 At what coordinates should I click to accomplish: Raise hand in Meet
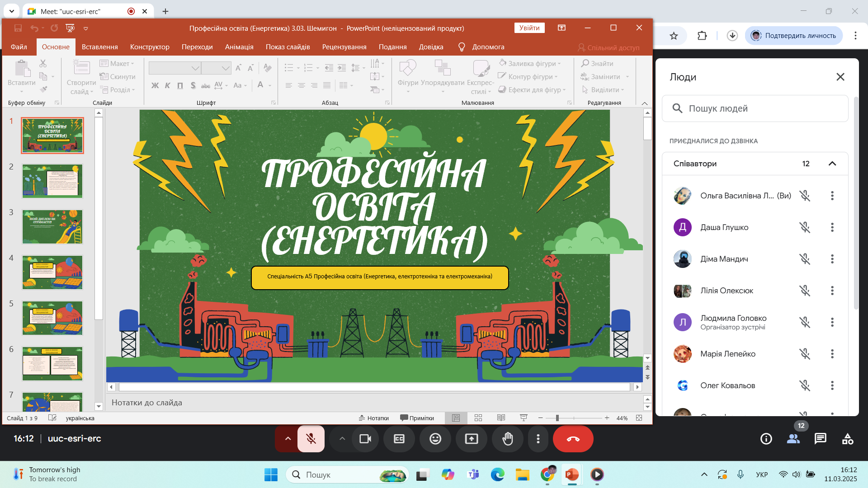point(508,439)
